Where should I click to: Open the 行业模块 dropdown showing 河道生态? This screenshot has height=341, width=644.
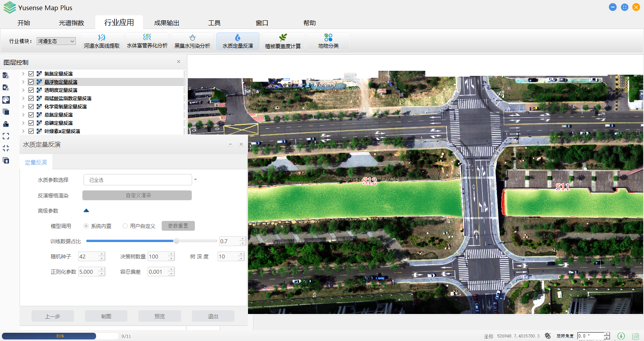coord(56,41)
